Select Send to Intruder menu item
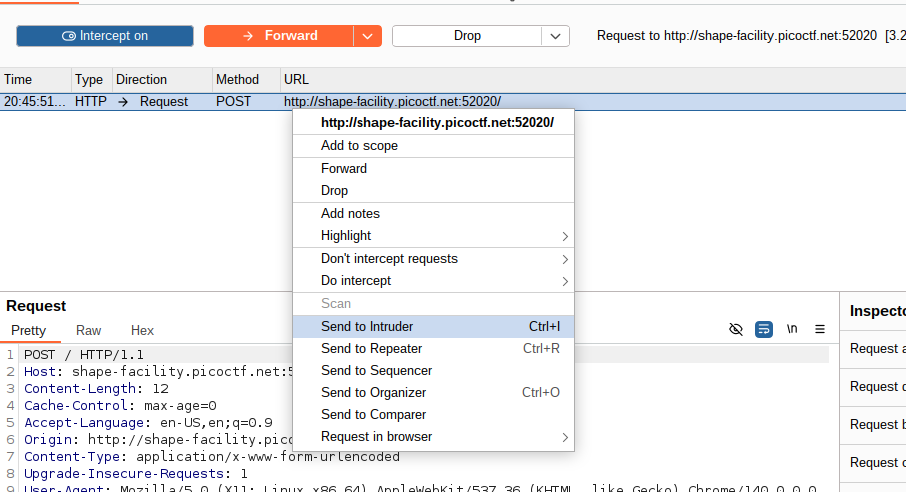This screenshot has width=906, height=492. click(x=367, y=327)
